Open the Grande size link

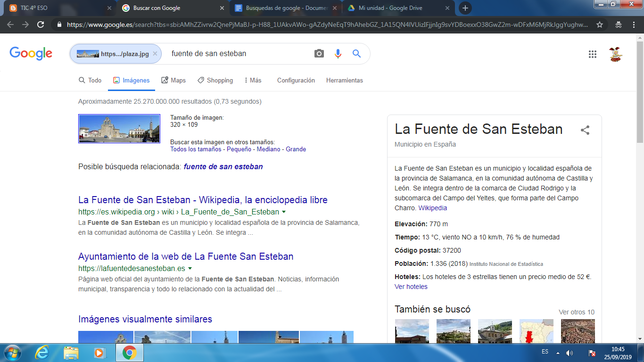pos(296,149)
